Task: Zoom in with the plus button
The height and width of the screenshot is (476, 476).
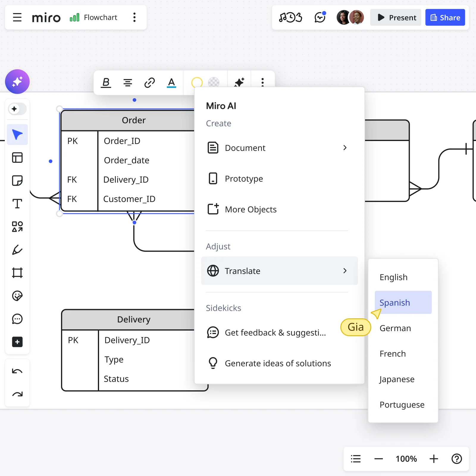Action: coord(434,459)
